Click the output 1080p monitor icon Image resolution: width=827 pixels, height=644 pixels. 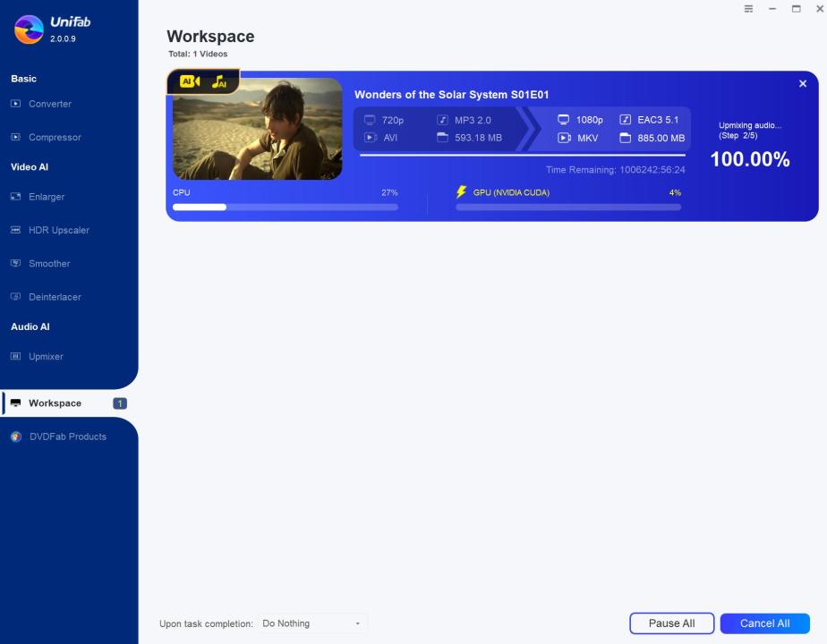[x=564, y=120]
